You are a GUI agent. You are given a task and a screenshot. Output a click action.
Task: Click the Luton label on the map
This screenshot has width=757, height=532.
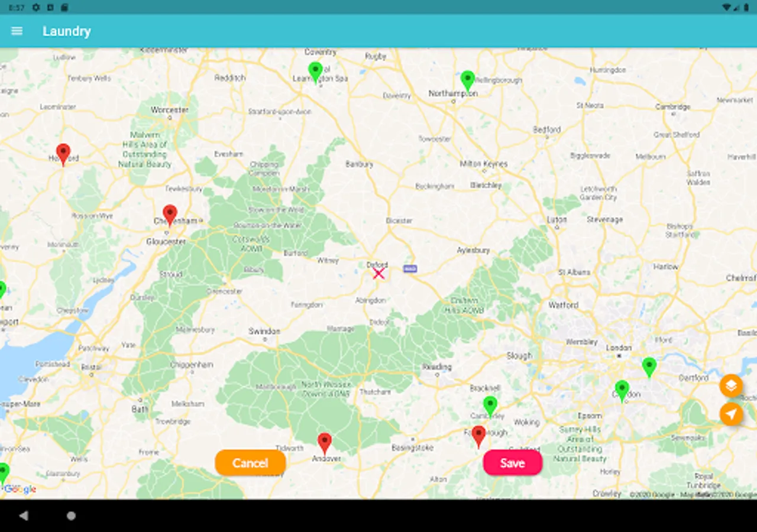[557, 219]
